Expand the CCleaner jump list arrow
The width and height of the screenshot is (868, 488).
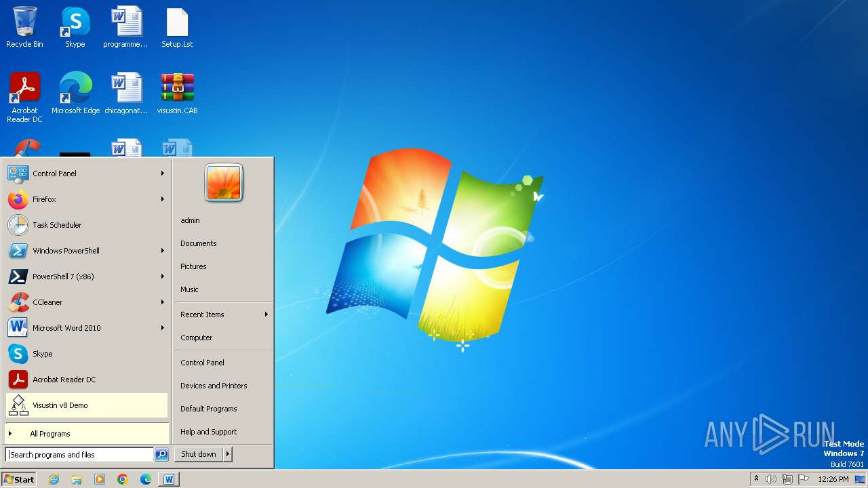[x=163, y=302]
